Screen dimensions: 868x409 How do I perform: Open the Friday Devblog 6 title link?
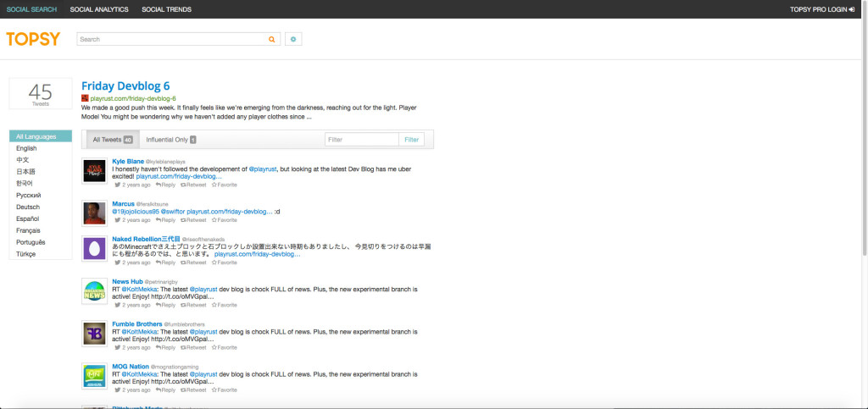(x=125, y=86)
